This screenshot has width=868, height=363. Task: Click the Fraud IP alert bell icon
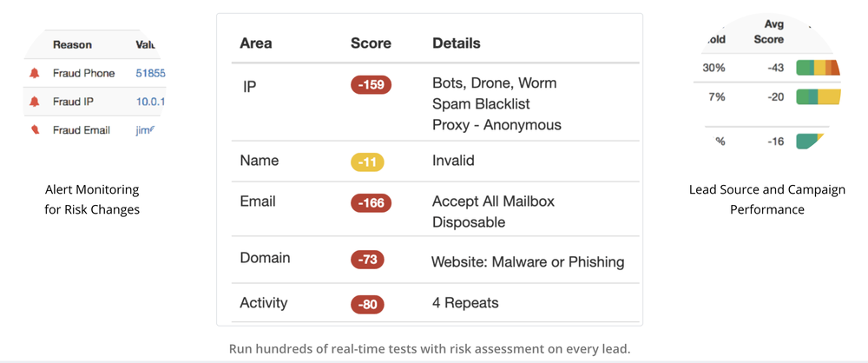[x=35, y=102]
